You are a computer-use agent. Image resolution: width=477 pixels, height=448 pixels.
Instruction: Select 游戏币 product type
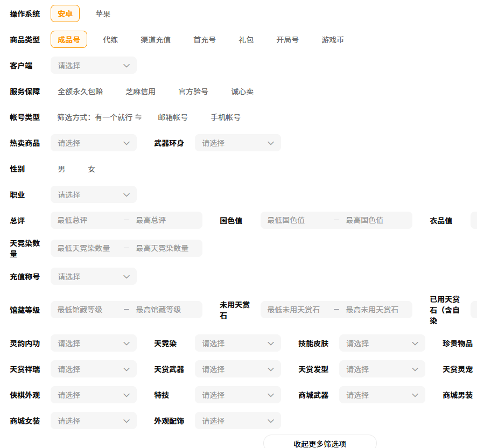tap(332, 40)
